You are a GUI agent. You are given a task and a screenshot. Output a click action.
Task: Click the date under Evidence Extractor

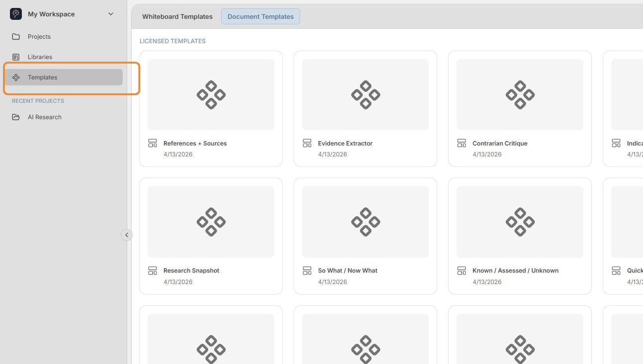click(x=332, y=154)
